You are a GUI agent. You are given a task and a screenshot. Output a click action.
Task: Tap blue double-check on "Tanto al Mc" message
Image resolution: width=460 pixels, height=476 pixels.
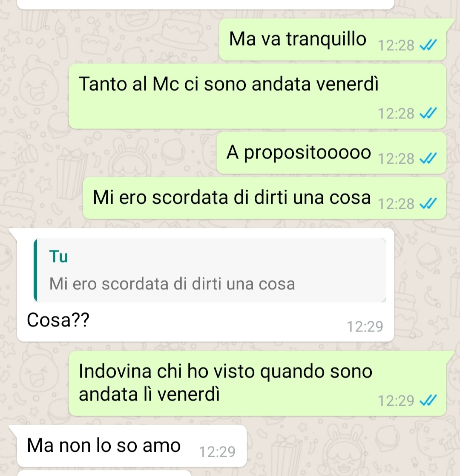pyautogui.click(x=428, y=113)
